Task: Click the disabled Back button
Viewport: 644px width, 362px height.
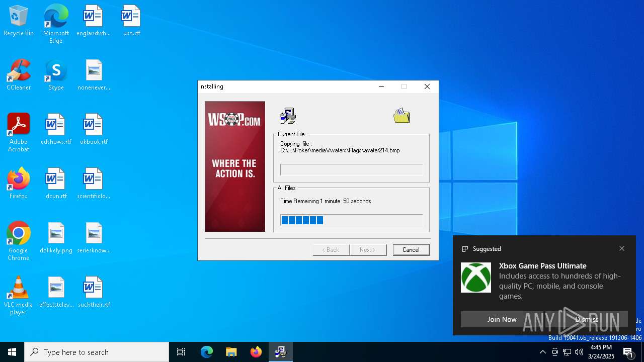Action: coord(331,250)
